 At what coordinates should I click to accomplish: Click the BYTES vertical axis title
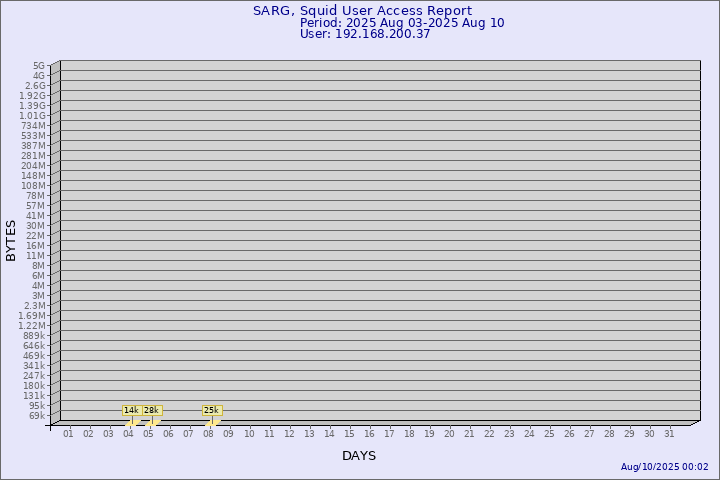11,240
